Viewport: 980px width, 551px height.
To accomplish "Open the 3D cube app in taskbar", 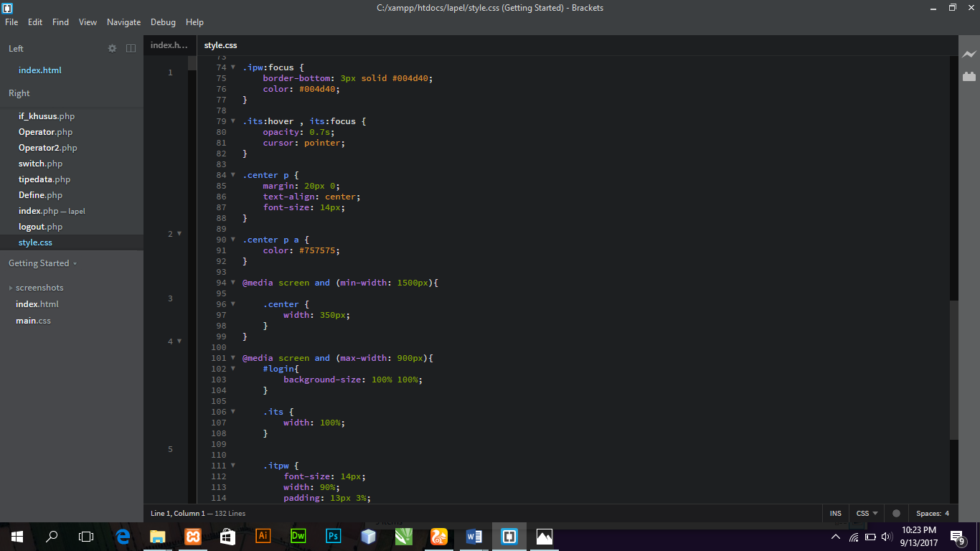I will point(369,537).
